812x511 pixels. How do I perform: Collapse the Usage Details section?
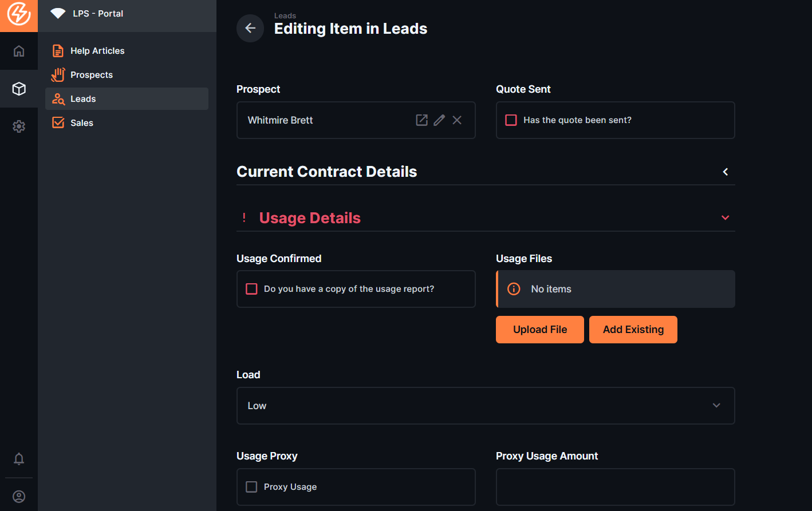725,218
